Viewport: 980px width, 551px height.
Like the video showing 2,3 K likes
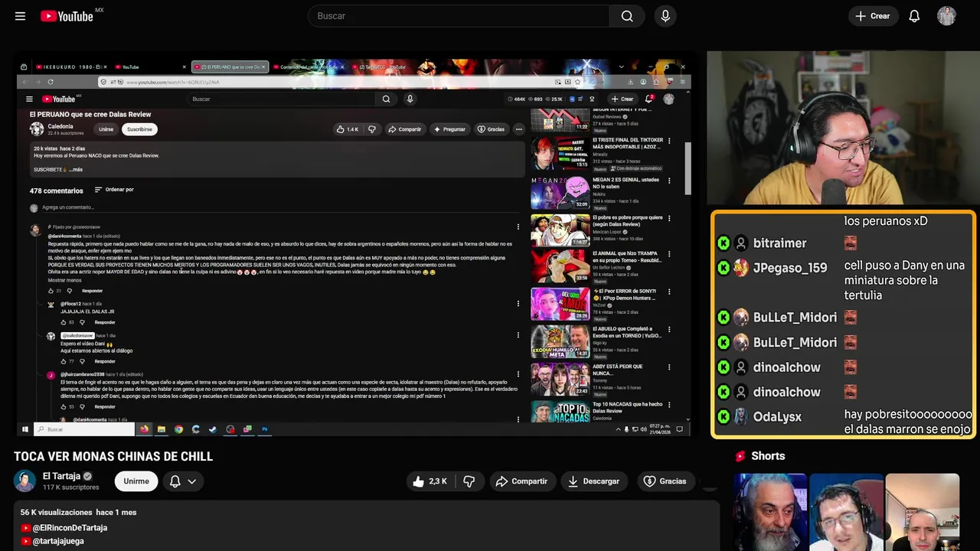(x=430, y=481)
